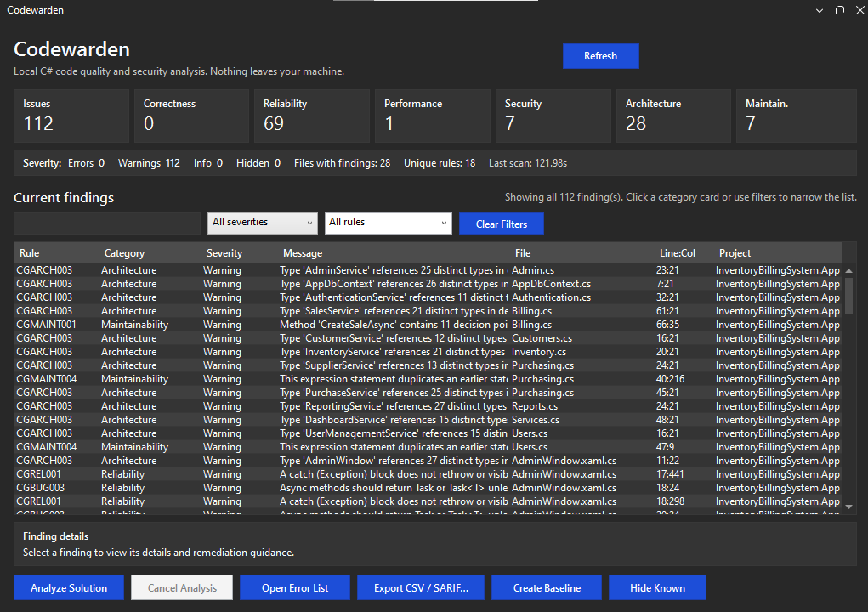Filter by the Reliability category card
The height and width of the screenshot is (612, 868).
point(312,116)
